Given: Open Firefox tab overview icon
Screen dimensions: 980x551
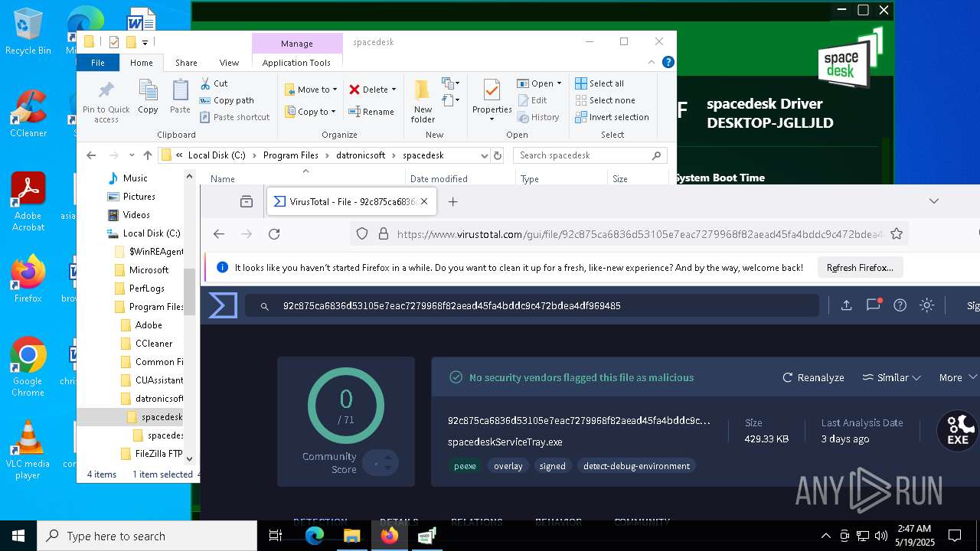Looking at the screenshot, I should point(247,202).
